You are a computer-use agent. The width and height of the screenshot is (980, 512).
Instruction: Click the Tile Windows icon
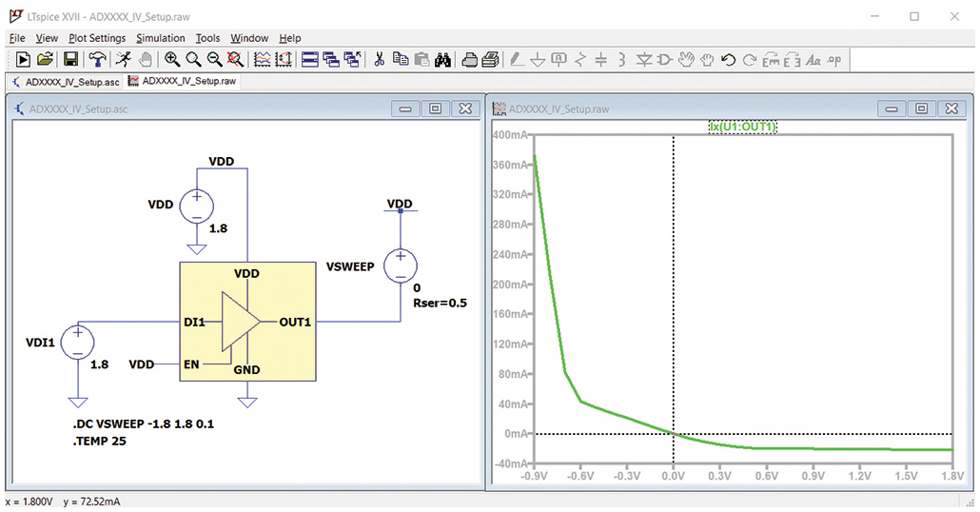click(x=309, y=60)
